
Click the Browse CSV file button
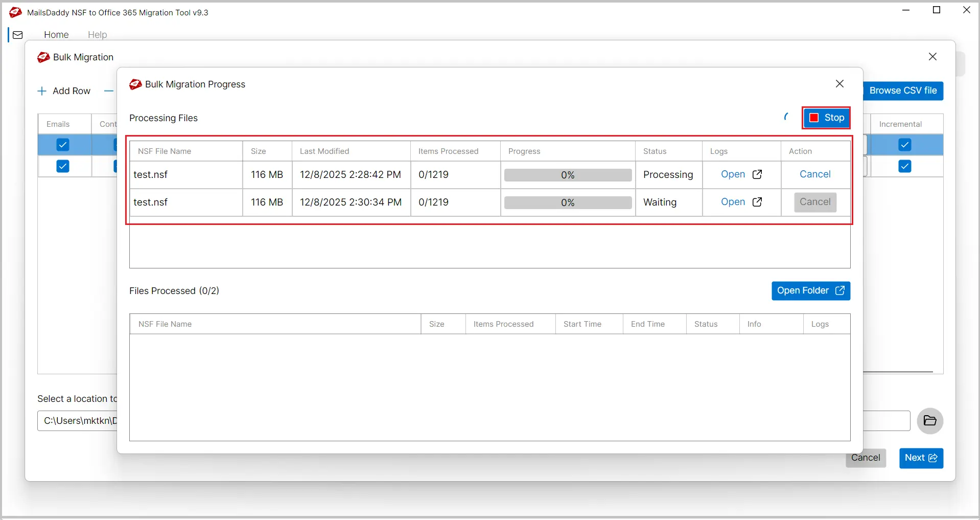pyautogui.click(x=904, y=91)
